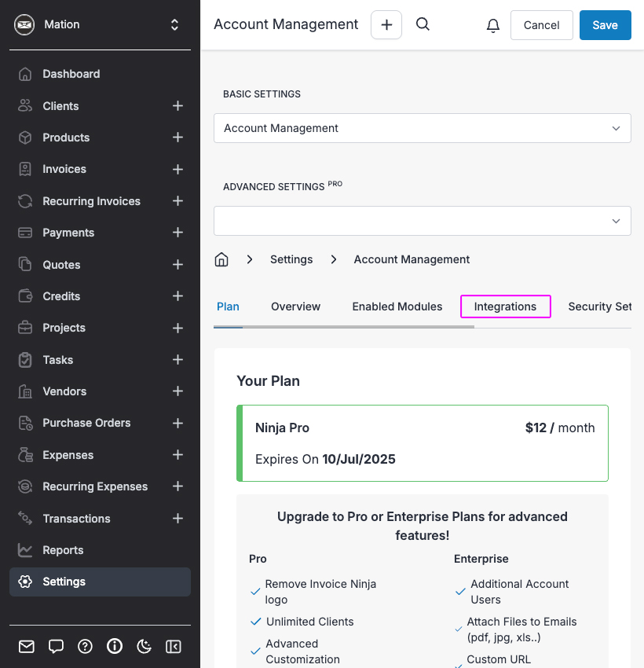The width and height of the screenshot is (644, 668).
Task: Switch to the Enabled Modules tab
Action: pos(397,306)
